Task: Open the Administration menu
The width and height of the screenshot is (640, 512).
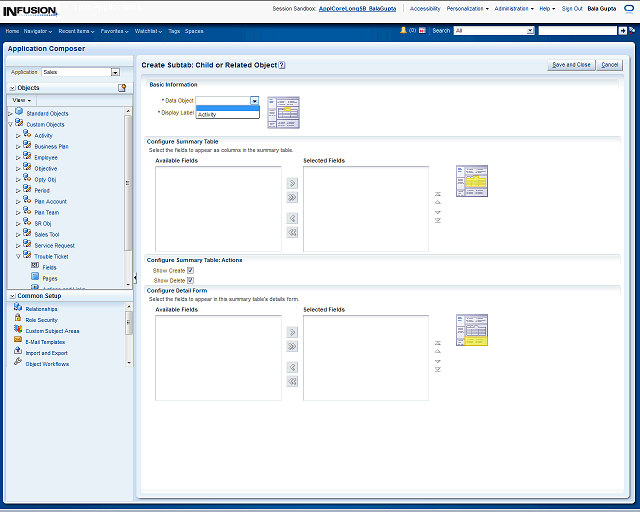Action: (514, 8)
